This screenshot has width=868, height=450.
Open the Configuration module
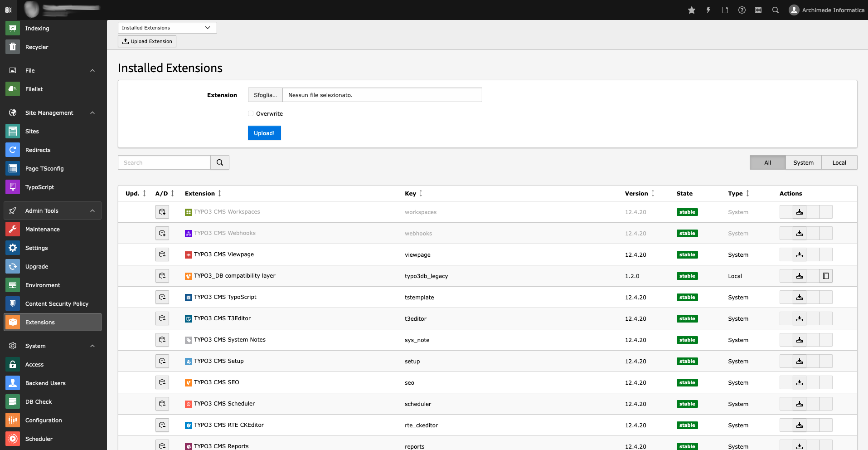pos(53,420)
